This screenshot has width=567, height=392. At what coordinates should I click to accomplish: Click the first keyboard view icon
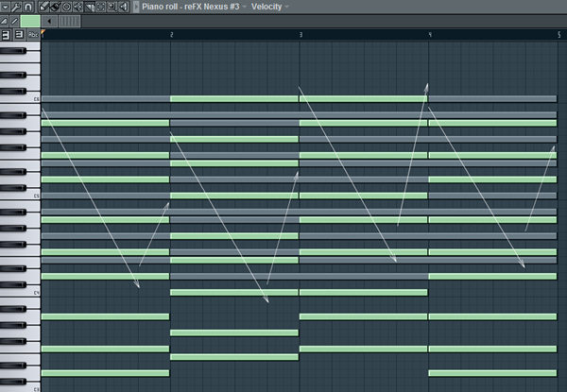coord(6,35)
